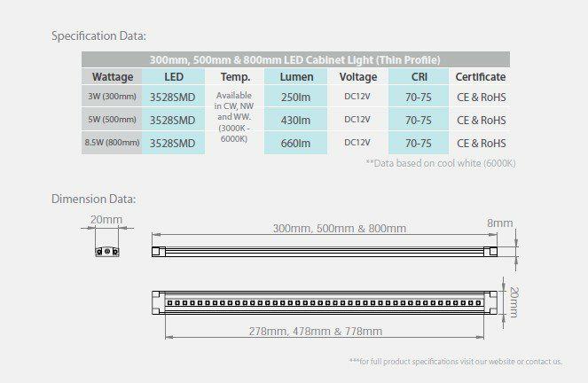Image resolution: width=588 pixels, height=383 pixels.
Task: Click the Wattage column header
Action: [112, 77]
